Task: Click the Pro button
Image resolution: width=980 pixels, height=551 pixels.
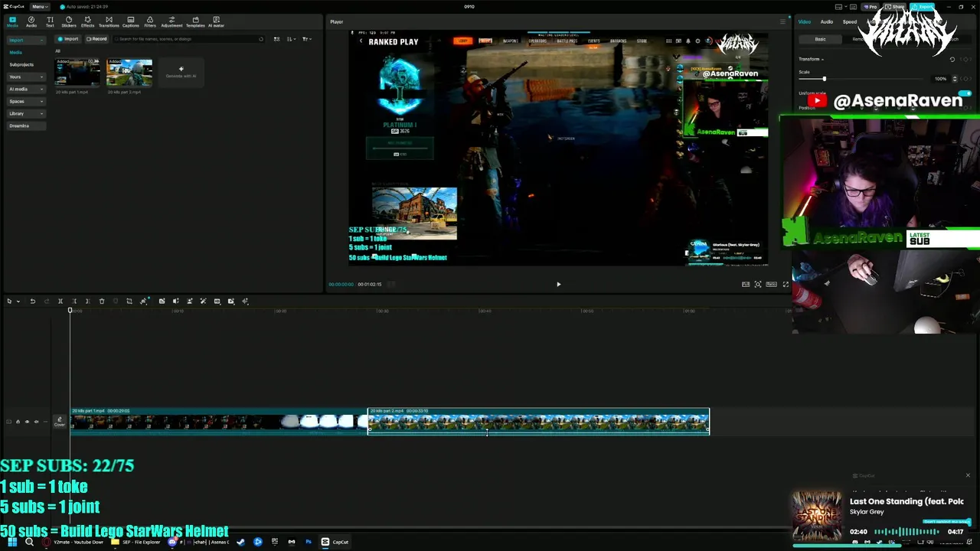Action: point(871,7)
